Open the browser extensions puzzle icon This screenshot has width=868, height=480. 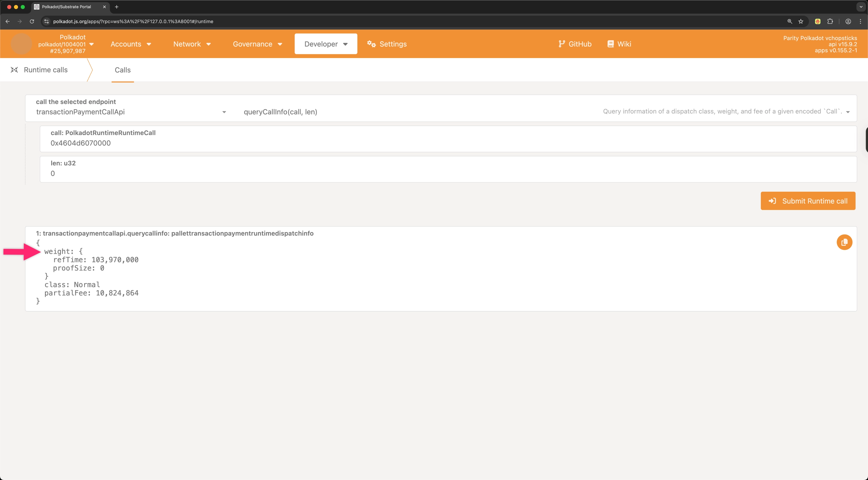point(830,21)
